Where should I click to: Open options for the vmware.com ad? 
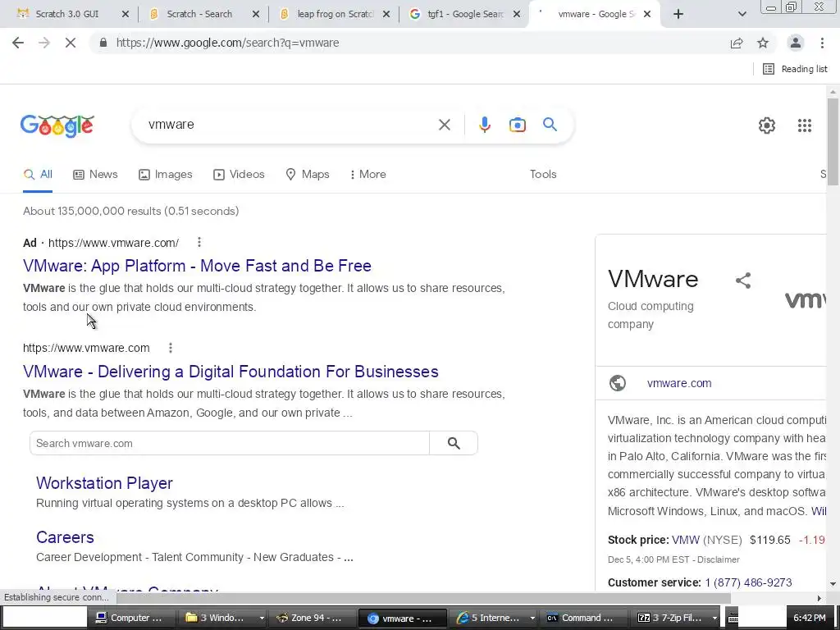[x=199, y=242]
